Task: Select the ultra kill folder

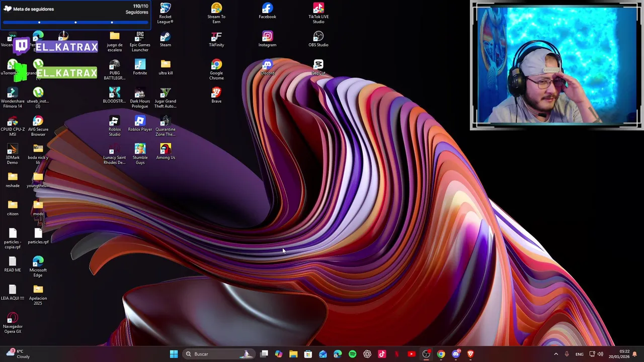Action: [166, 67]
